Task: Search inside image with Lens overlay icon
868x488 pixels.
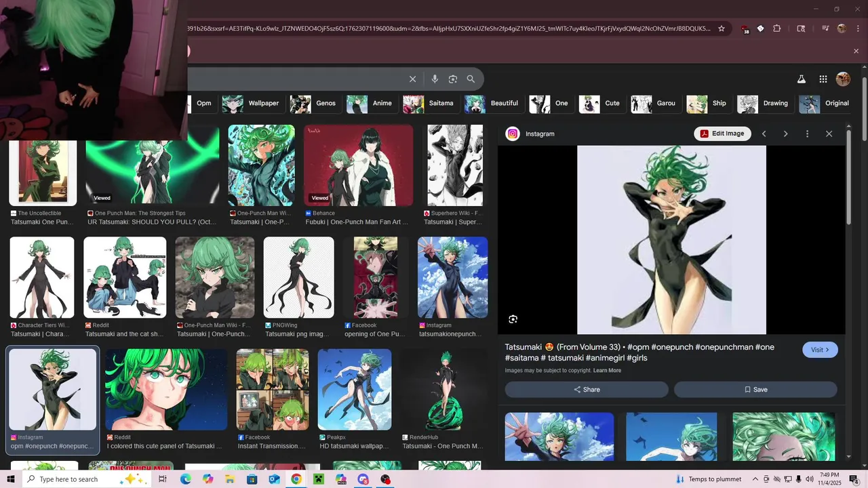Action: click(513, 319)
